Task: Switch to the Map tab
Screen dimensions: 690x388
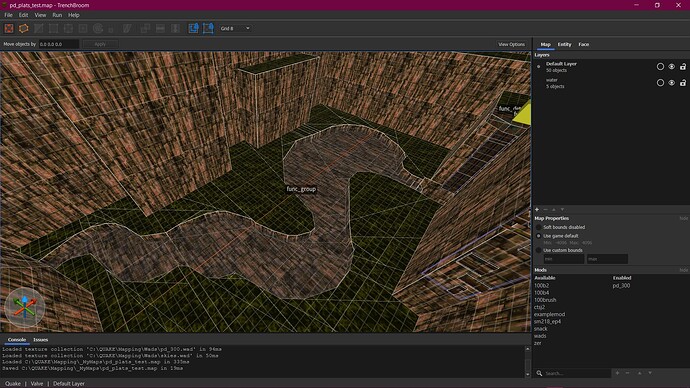Action: pyautogui.click(x=545, y=44)
